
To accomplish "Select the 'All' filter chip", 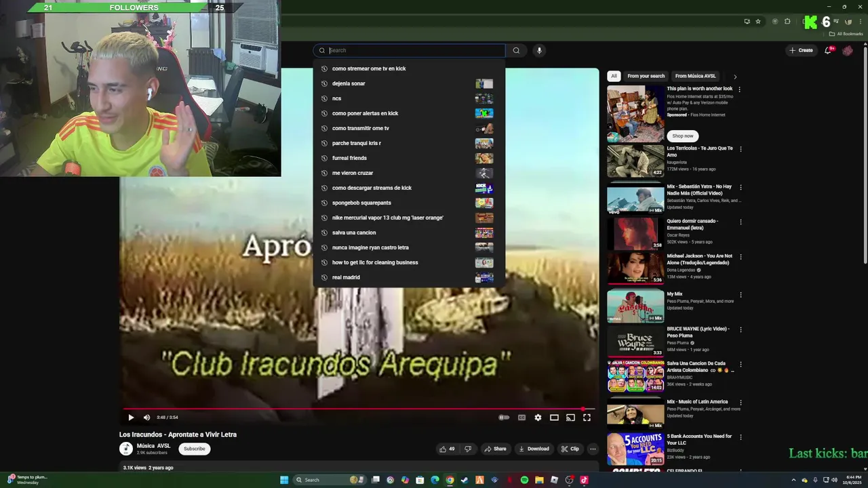I will pyautogui.click(x=614, y=77).
